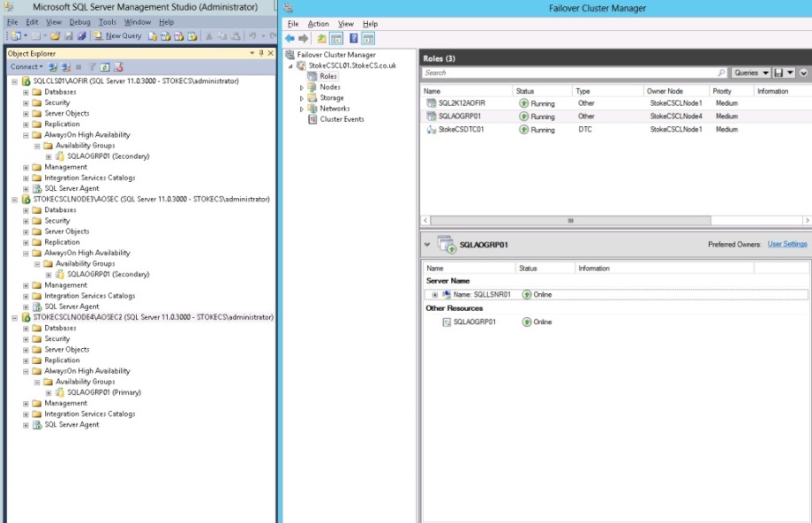Image resolution: width=812 pixels, height=523 pixels.
Task: Open SSMS File menu
Action: click(x=12, y=22)
